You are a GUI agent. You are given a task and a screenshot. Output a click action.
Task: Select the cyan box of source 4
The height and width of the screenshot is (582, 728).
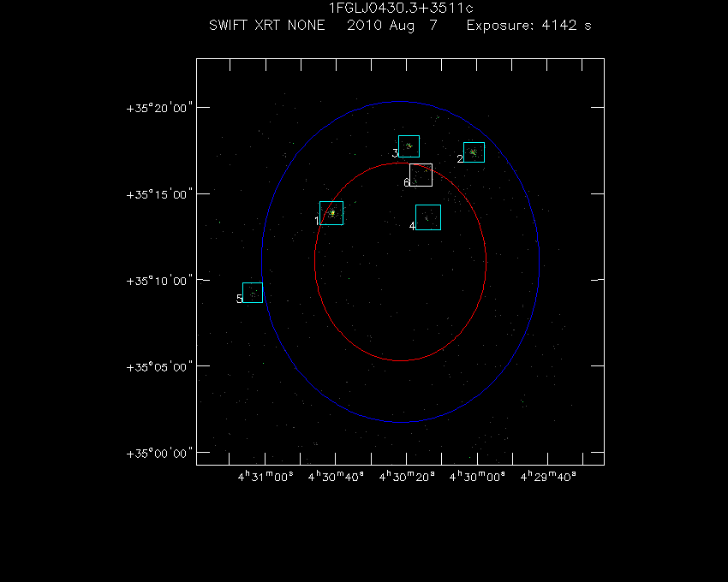click(x=428, y=217)
